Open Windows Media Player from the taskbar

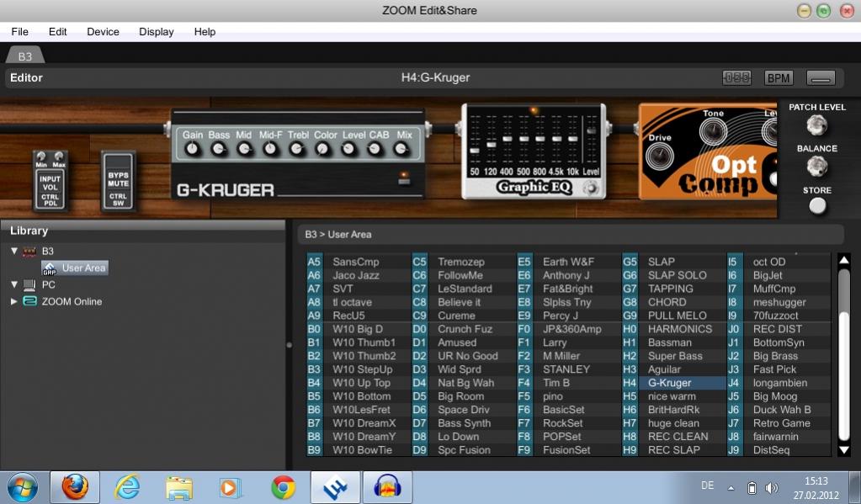pyautogui.click(x=230, y=487)
